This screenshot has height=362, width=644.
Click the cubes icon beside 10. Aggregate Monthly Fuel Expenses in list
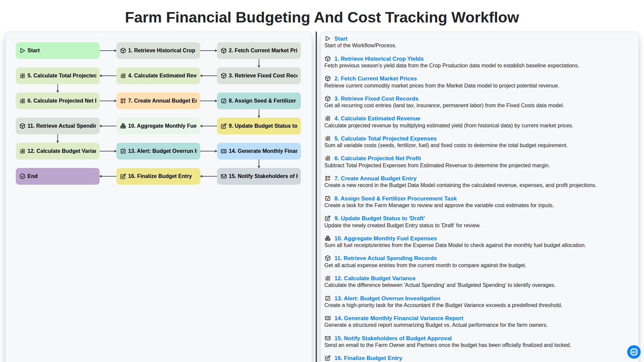coord(328,238)
